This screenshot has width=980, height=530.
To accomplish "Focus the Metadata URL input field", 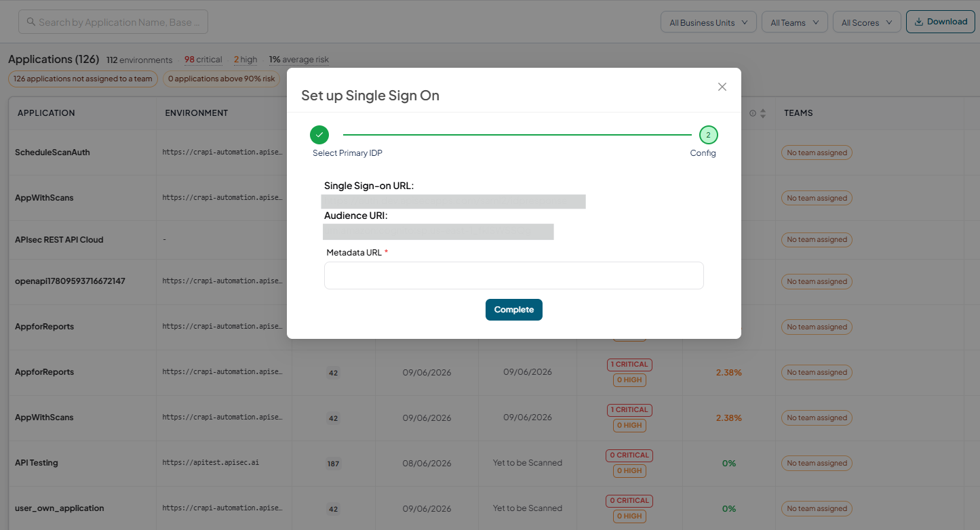I will pos(514,276).
